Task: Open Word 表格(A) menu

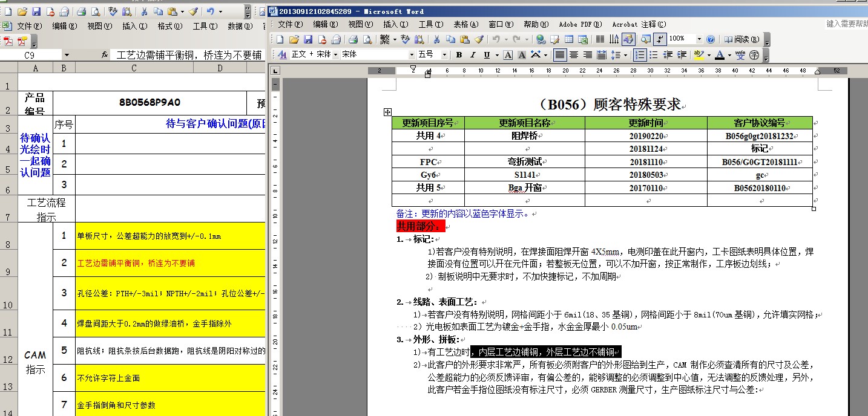Action: coord(465,24)
